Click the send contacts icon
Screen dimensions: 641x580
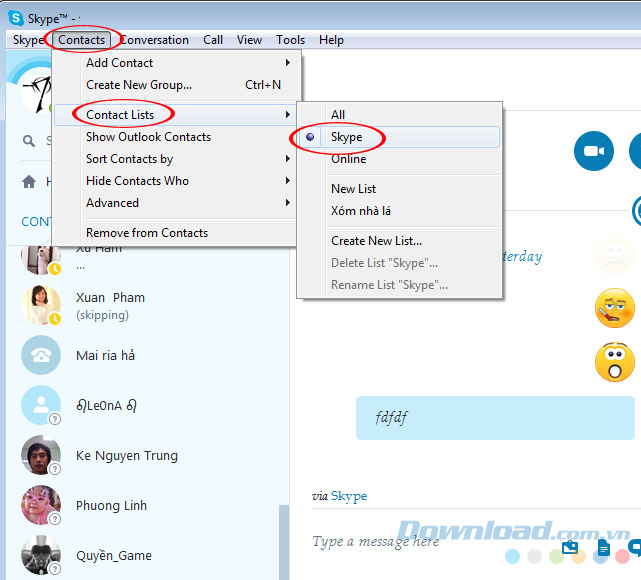pyautogui.click(x=570, y=548)
